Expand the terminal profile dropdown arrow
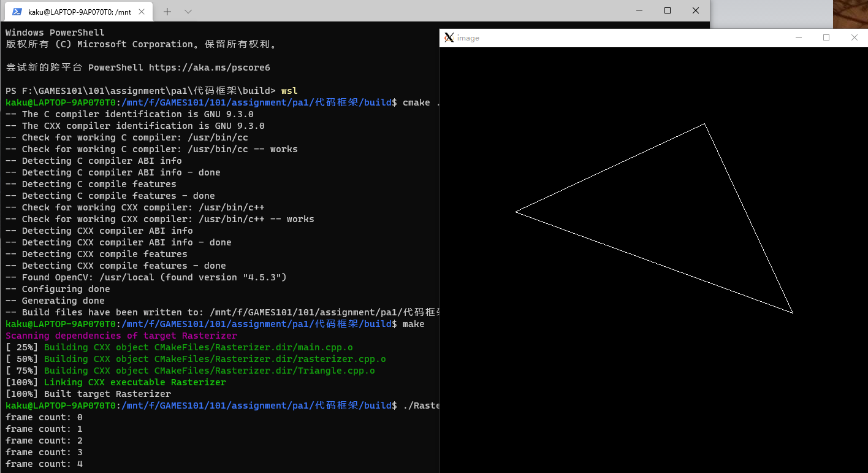Image resolution: width=868 pixels, height=473 pixels. click(x=188, y=12)
